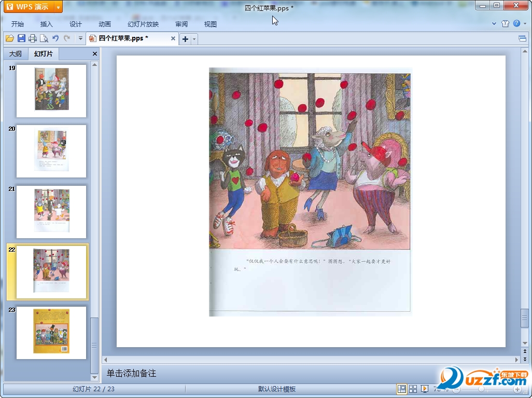Add a new document tab
Screen dimensions: 532x398
185,39
